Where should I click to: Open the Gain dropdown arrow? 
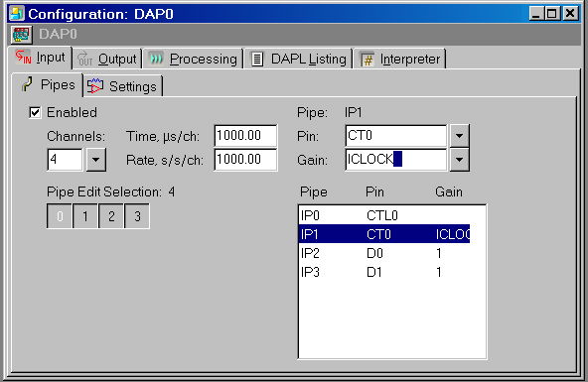point(459,160)
